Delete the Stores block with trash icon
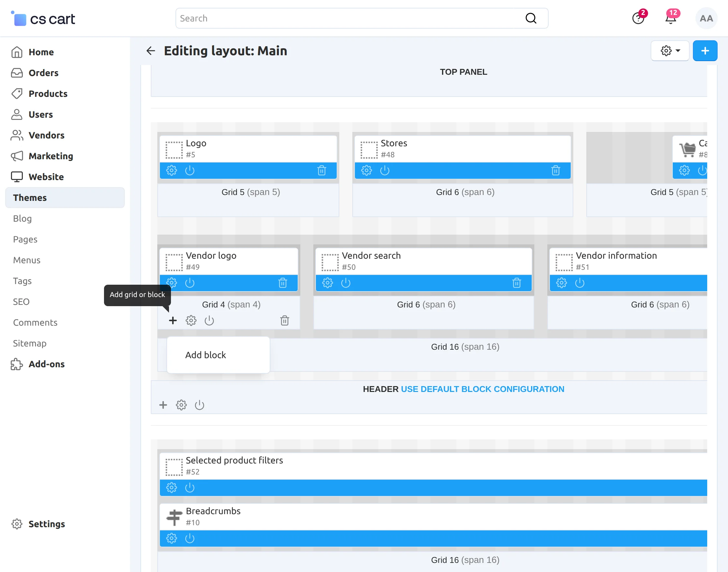 [x=555, y=170]
